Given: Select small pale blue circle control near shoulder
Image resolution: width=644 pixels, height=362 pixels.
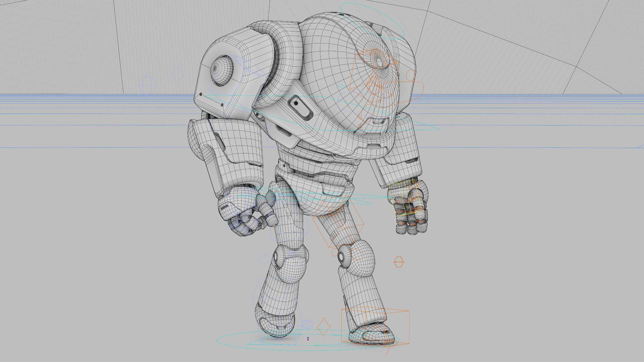Looking at the screenshot, I should pyautogui.click(x=178, y=74).
